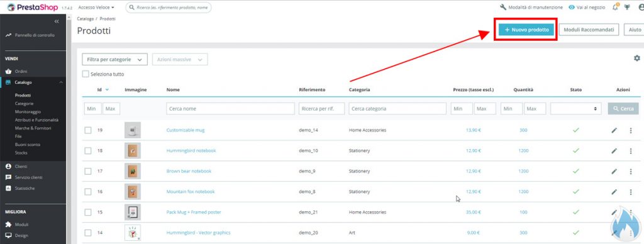Toggle status checkmark for Hummingbird - Vector graphics

click(x=576, y=233)
